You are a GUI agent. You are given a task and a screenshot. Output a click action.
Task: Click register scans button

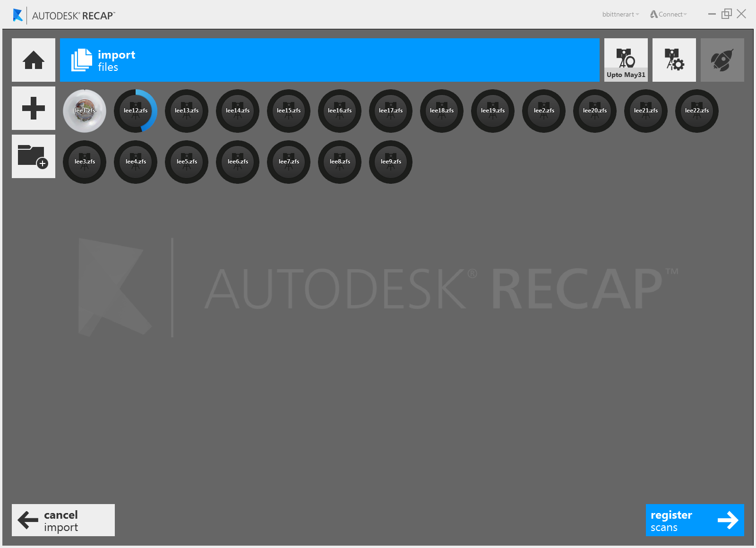695,520
